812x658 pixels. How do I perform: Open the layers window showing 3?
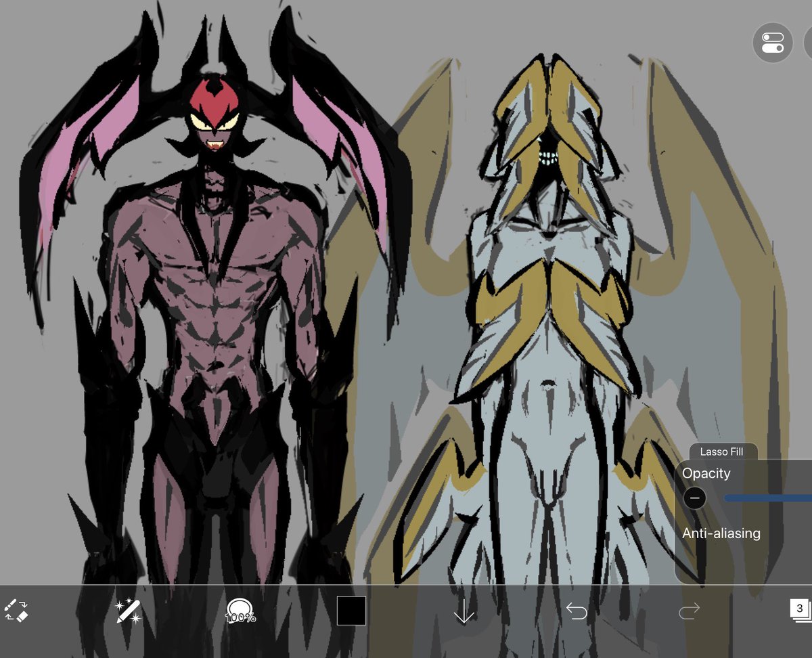tap(800, 609)
